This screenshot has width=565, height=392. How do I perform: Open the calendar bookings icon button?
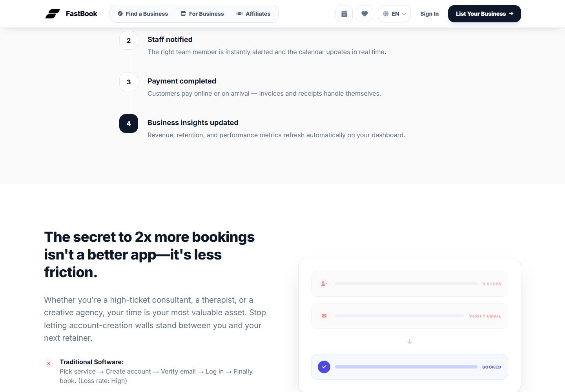(x=344, y=14)
